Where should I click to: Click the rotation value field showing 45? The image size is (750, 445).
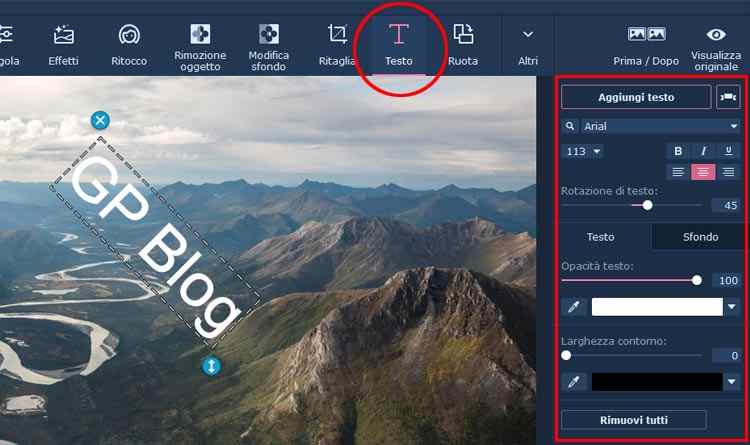coord(726,206)
